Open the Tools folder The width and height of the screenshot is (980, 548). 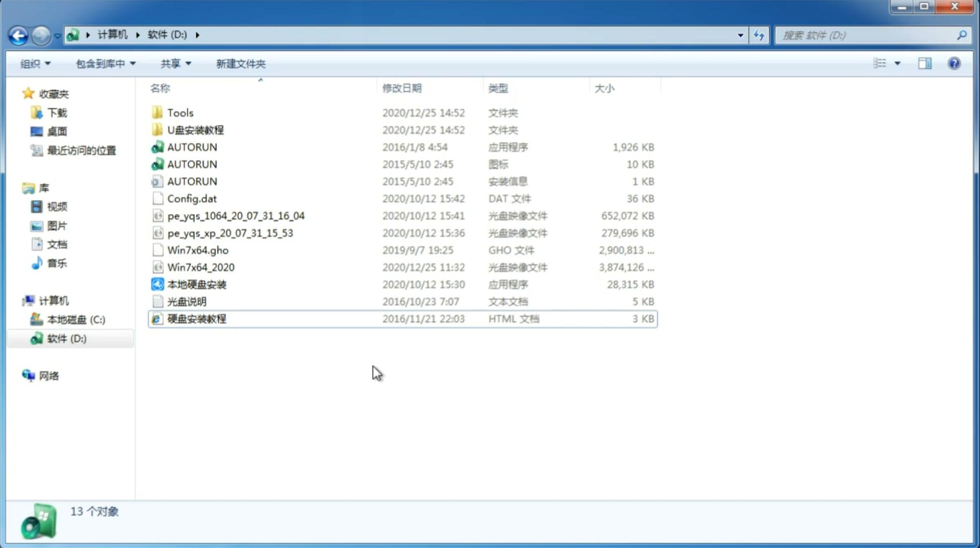click(x=180, y=112)
